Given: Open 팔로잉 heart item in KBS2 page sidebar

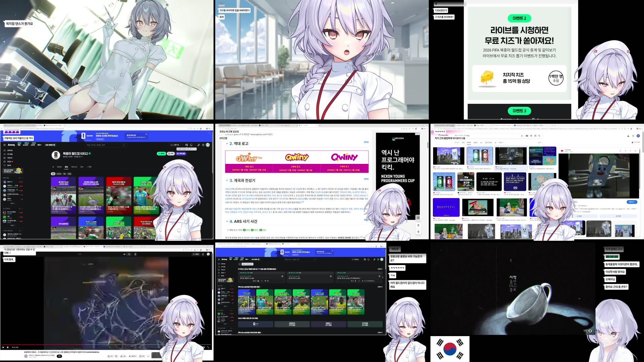Looking at the screenshot, I should click(x=8, y=165).
